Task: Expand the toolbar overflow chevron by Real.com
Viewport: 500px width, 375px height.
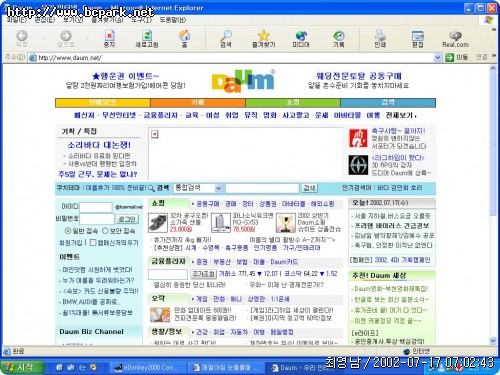Action: [x=494, y=30]
